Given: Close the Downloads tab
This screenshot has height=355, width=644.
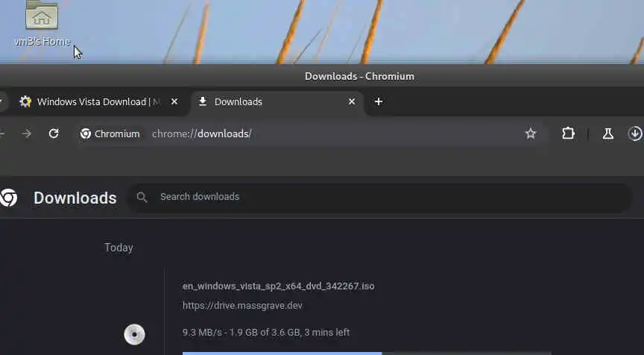Looking at the screenshot, I should click(352, 101).
